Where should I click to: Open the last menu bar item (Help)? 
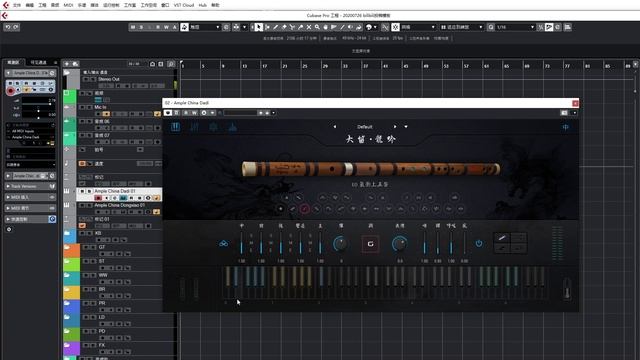pos(215,5)
